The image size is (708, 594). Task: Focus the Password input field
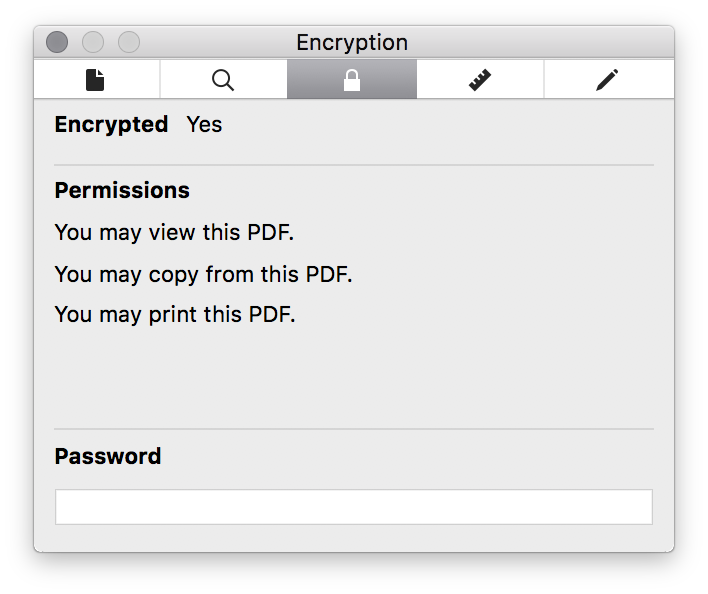(x=354, y=507)
